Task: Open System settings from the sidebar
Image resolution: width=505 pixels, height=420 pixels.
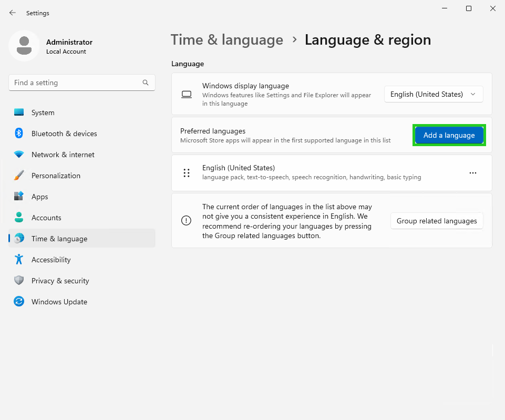Action: (x=43, y=112)
